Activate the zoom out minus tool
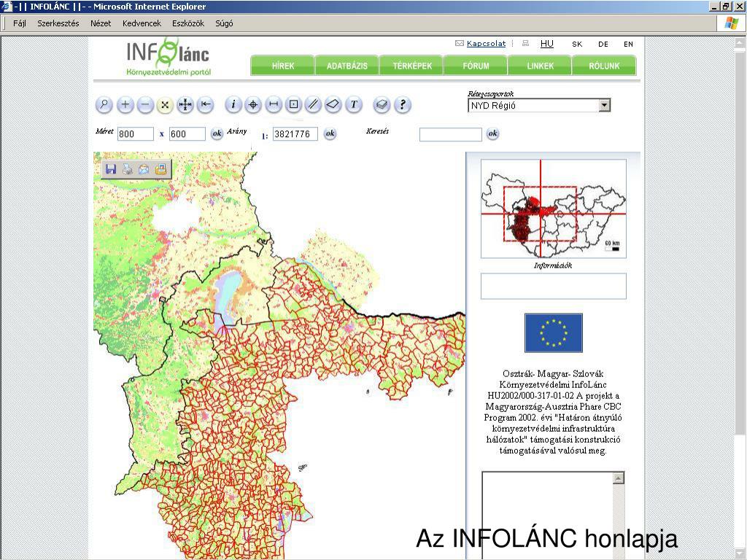The image size is (747, 560). [x=145, y=105]
